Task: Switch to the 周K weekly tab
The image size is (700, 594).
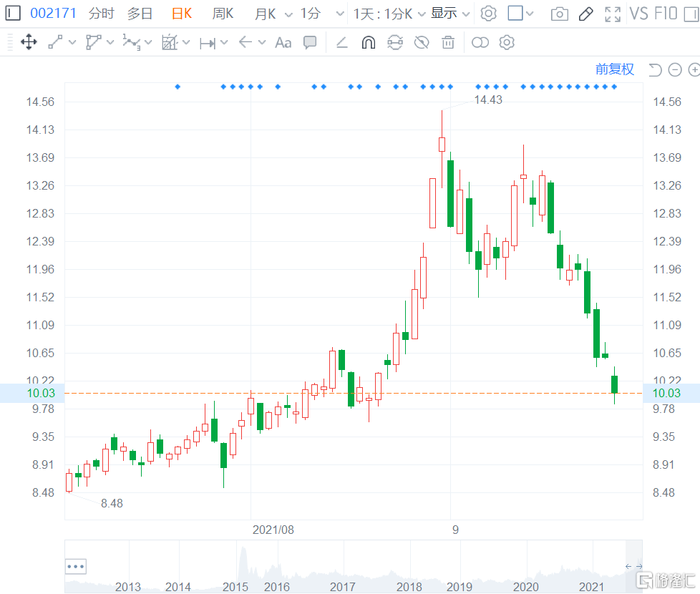Action: pos(223,14)
